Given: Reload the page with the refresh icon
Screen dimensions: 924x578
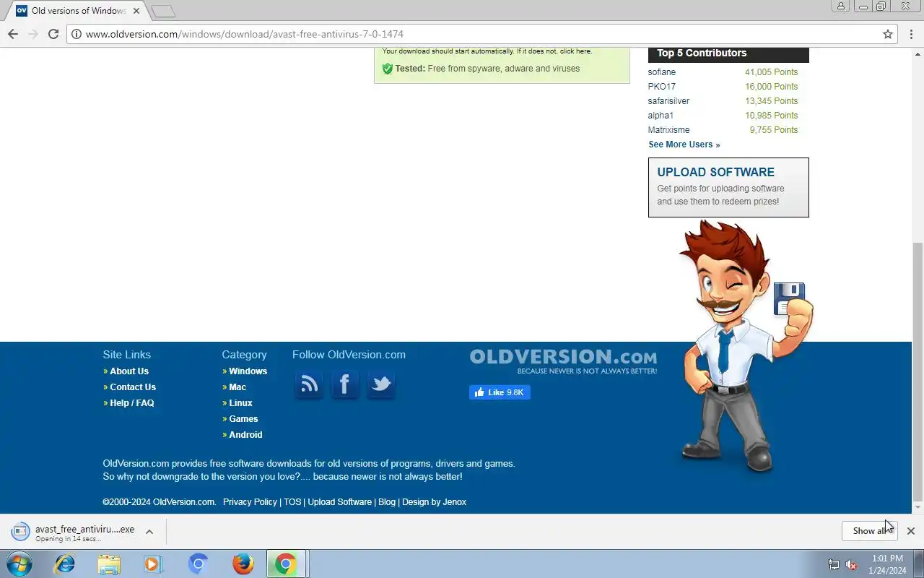Looking at the screenshot, I should [53, 34].
